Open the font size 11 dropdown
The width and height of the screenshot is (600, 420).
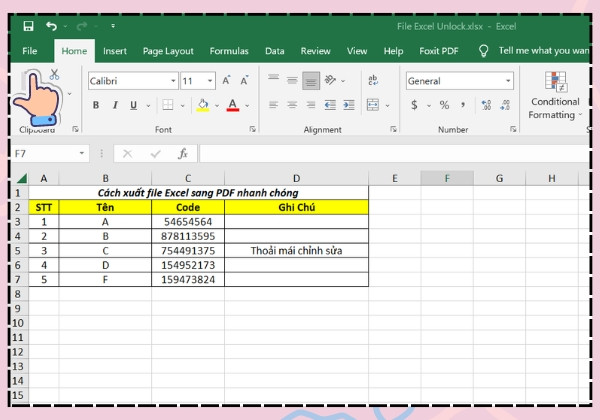tap(210, 81)
